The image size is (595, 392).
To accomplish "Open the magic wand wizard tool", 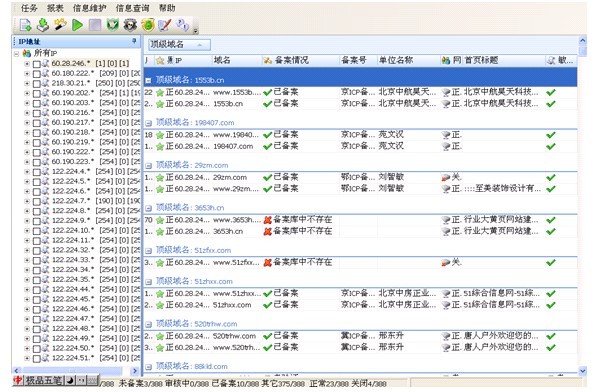I will (x=60, y=25).
